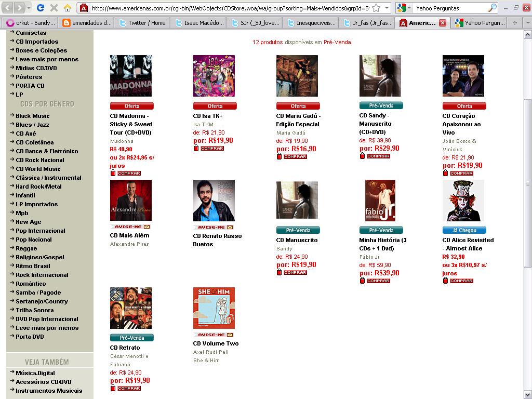The height and width of the screenshot is (399, 532).
Task: Click Avise-me envelope for CD Volume Two
Action: click(230, 335)
